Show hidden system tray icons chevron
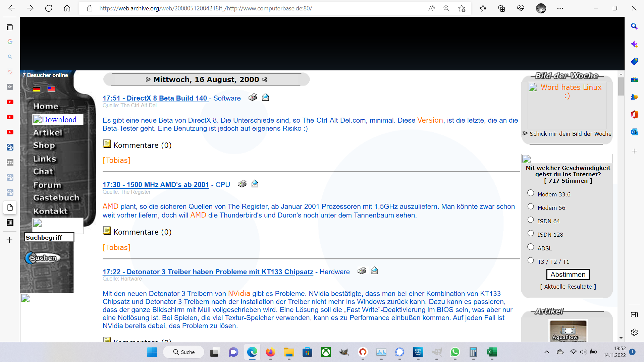644x362 pixels. (x=546, y=352)
